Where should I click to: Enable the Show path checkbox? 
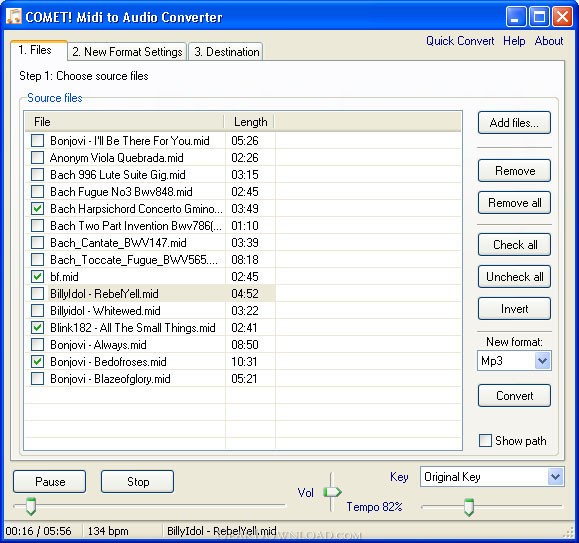pos(485,440)
